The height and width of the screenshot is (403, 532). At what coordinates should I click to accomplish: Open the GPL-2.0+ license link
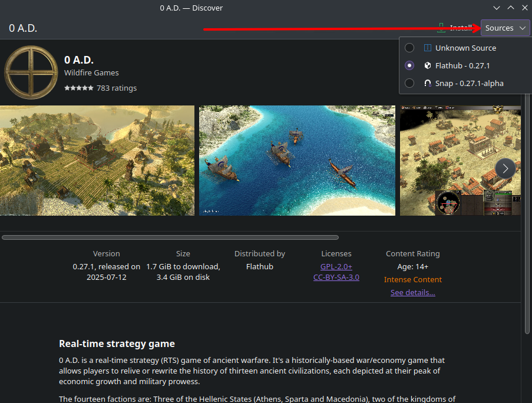336,267
